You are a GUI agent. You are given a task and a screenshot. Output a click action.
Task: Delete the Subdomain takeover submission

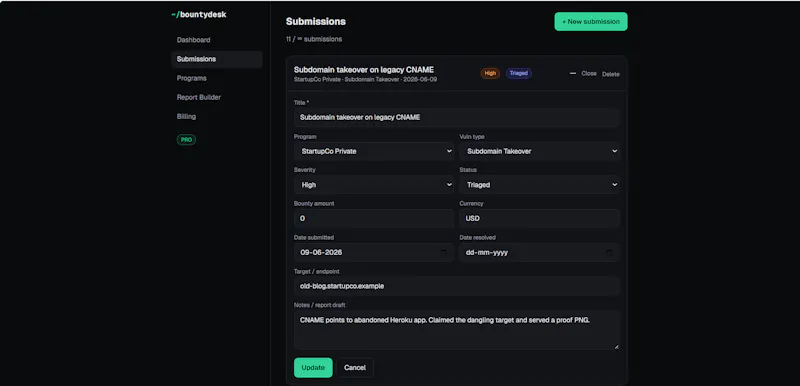[611, 74]
